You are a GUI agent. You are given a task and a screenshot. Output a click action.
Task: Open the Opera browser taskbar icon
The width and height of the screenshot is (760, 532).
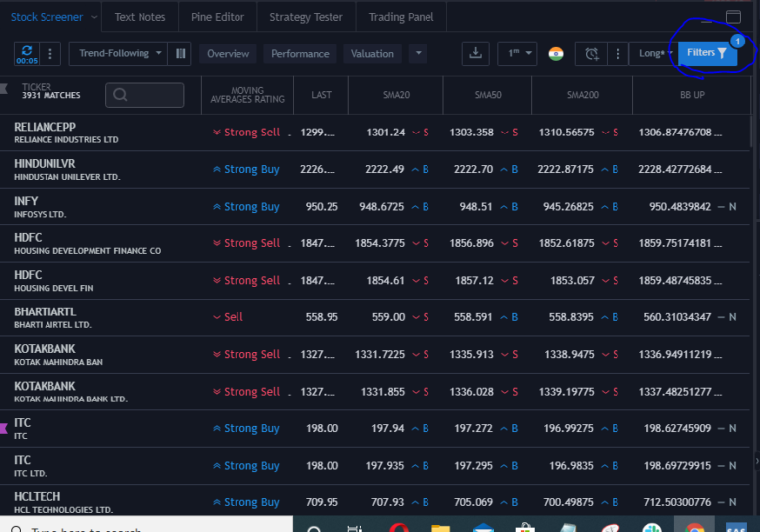399,527
